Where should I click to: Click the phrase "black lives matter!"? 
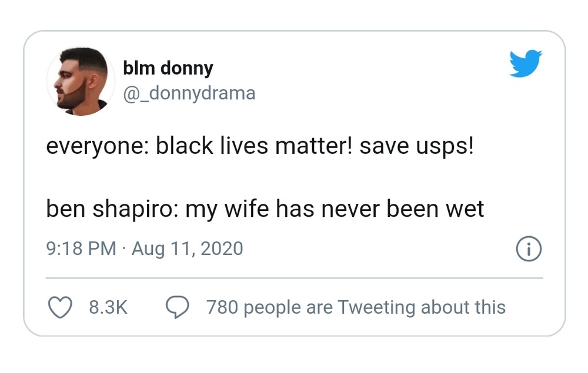coord(253,146)
